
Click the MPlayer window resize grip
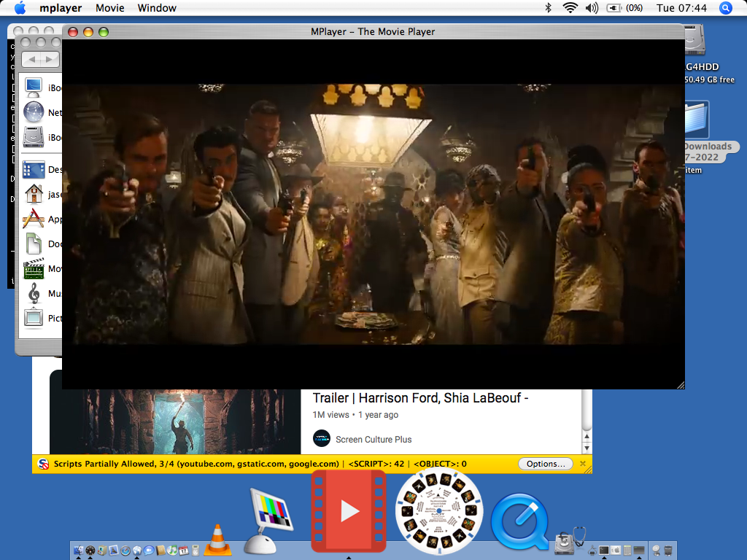coord(681,385)
